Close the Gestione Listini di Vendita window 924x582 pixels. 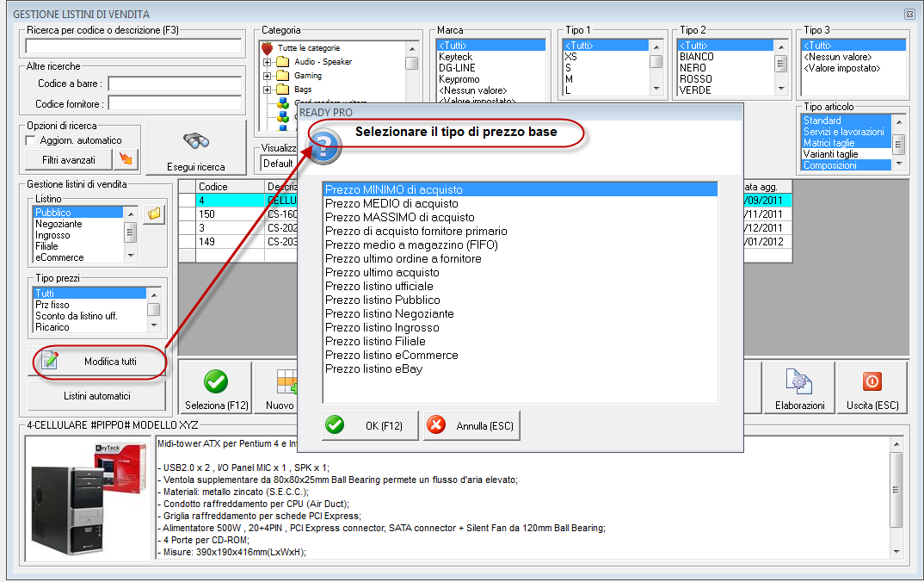909,14
